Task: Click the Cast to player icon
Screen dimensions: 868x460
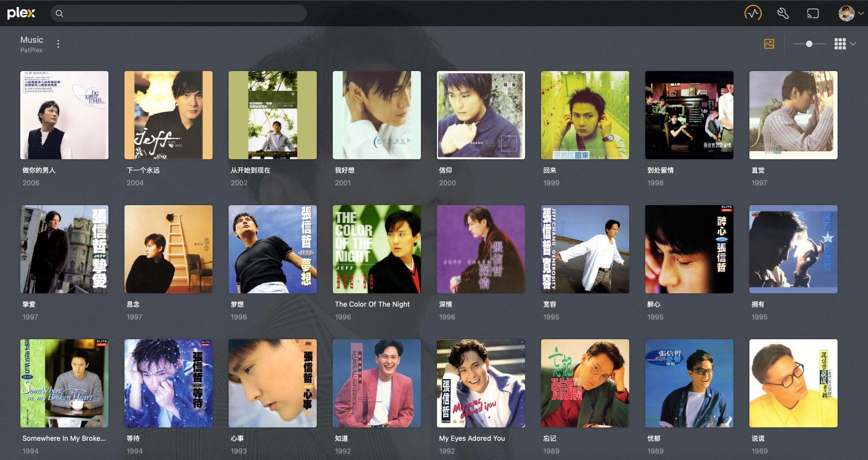Action: tap(812, 13)
